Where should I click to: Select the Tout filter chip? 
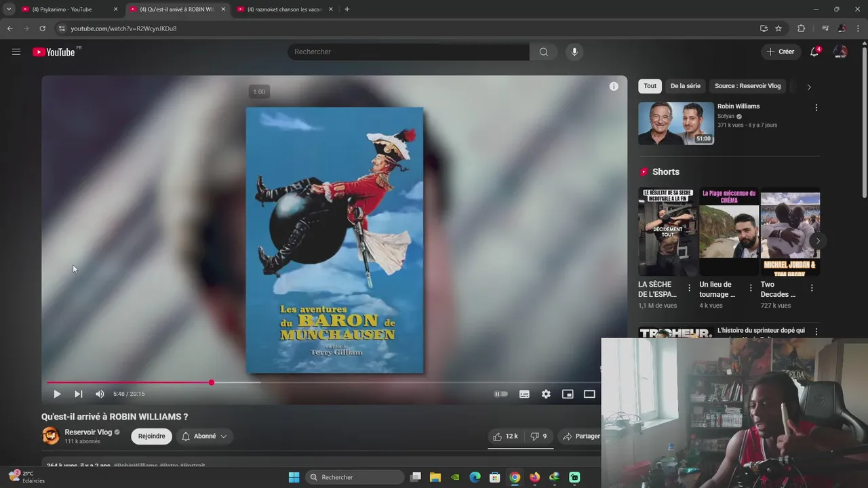[x=650, y=86]
